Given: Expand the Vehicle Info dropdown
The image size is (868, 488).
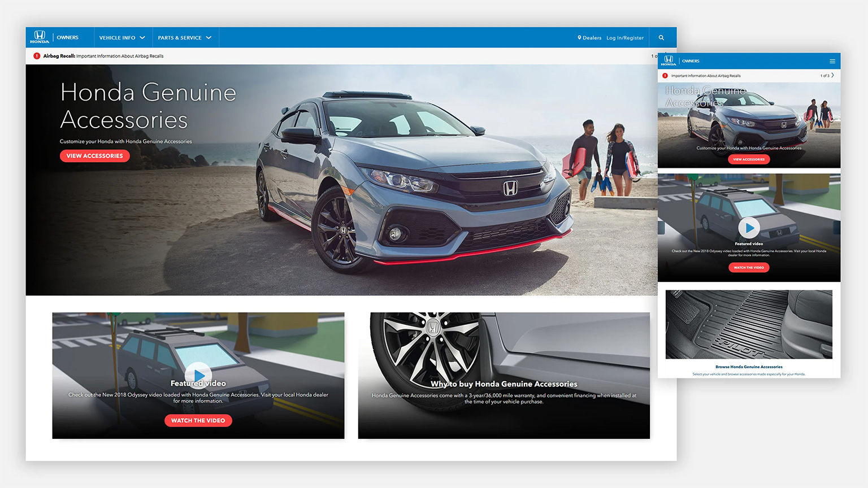Looking at the screenshot, I should click(122, 38).
